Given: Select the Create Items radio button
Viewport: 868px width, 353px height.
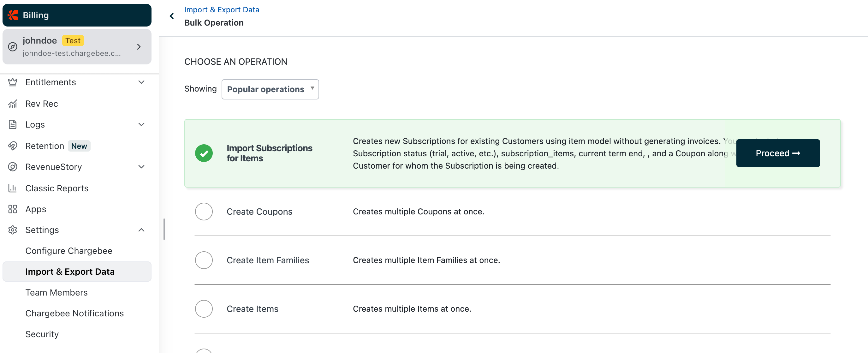Looking at the screenshot, I should click(204, 308).
